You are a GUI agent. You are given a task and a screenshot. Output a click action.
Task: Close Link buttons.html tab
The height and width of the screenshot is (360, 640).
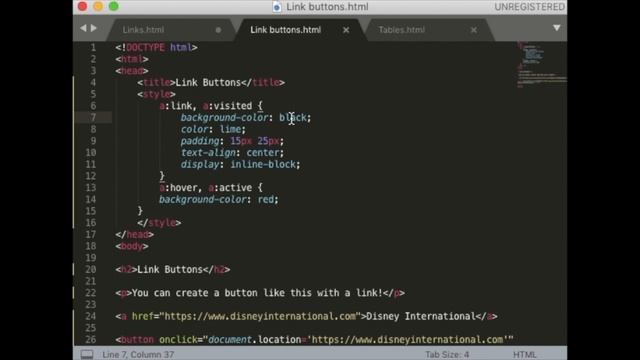pyautogui.click(x=346, y=30)
